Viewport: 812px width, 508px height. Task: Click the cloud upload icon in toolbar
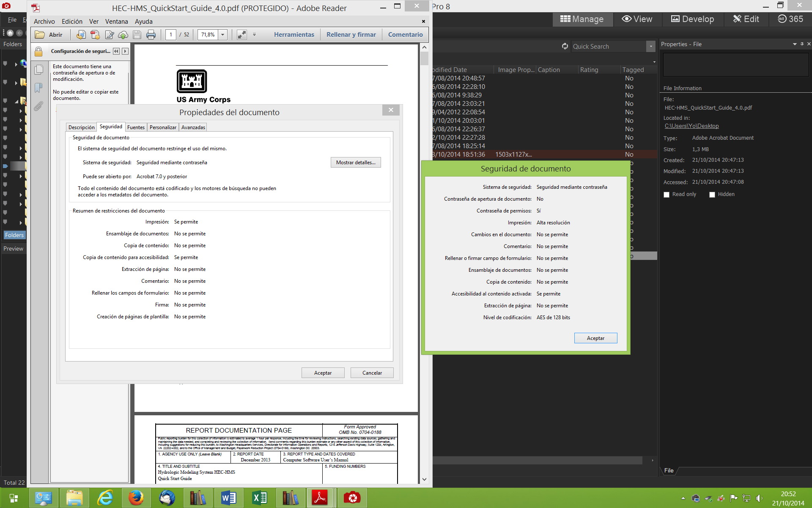coord(123,35)
